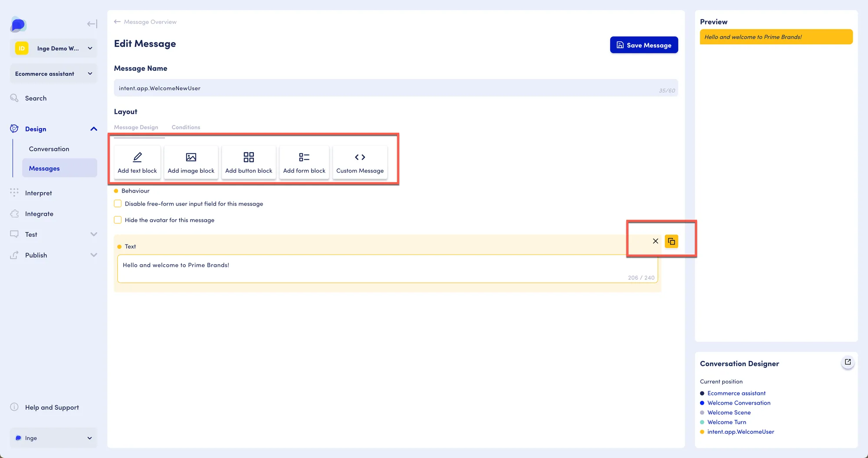868x458 pixels.
Task: Switch to the Message Design tab
Action: pos(136,127)
